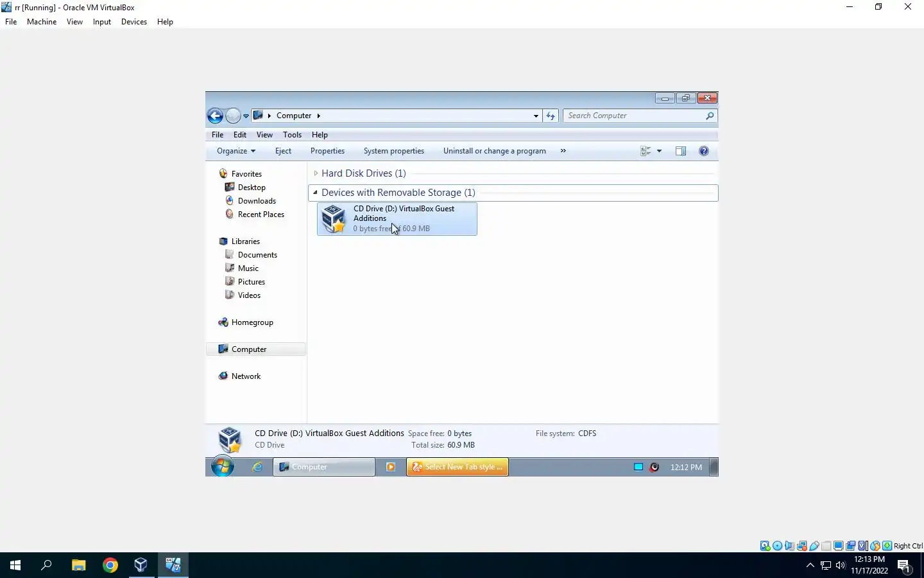Open the Explorer View menu
The height and width of the screenshot is (578, 924).
click(264, 135)
